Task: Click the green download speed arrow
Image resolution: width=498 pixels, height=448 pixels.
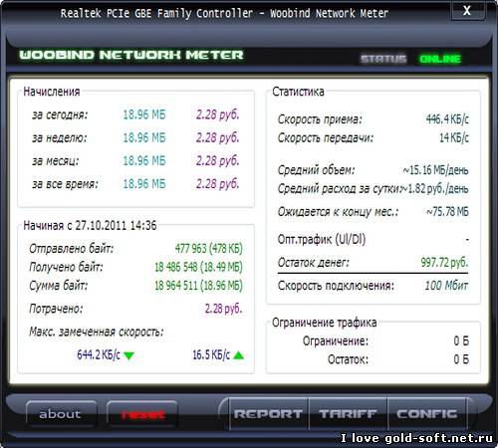Action: 128,355
